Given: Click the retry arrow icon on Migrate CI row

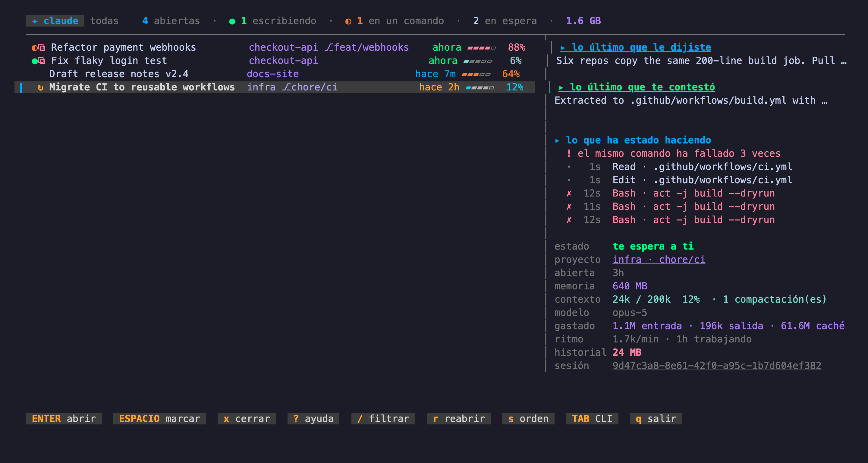Looking at the screenshot, I should coord(40,88).
